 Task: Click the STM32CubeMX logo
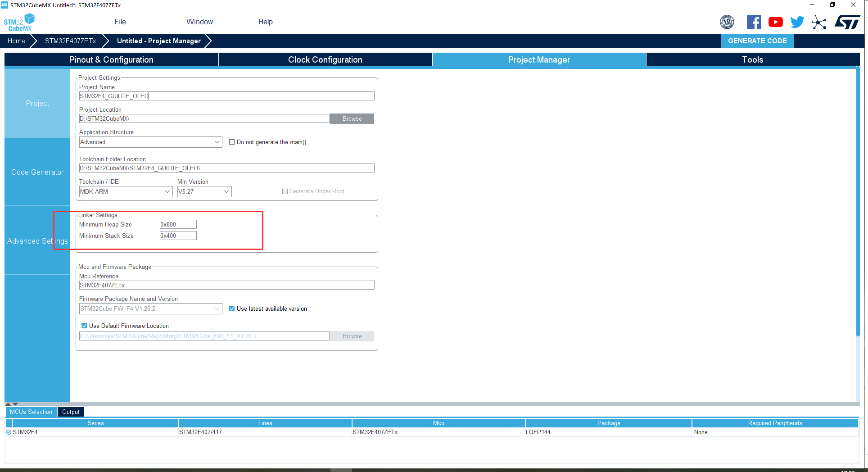(19, 22)
